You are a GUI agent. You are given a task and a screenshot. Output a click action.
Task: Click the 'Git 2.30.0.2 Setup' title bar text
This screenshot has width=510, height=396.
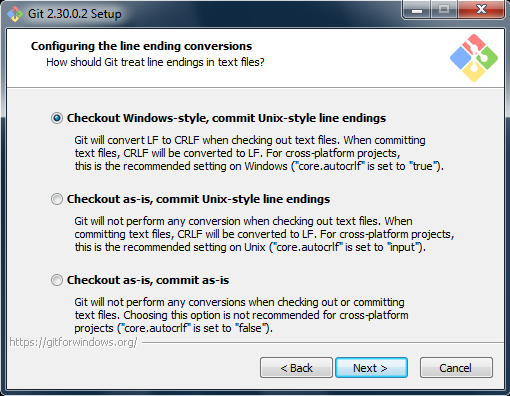pyautogui.click(x=75, y=14)
